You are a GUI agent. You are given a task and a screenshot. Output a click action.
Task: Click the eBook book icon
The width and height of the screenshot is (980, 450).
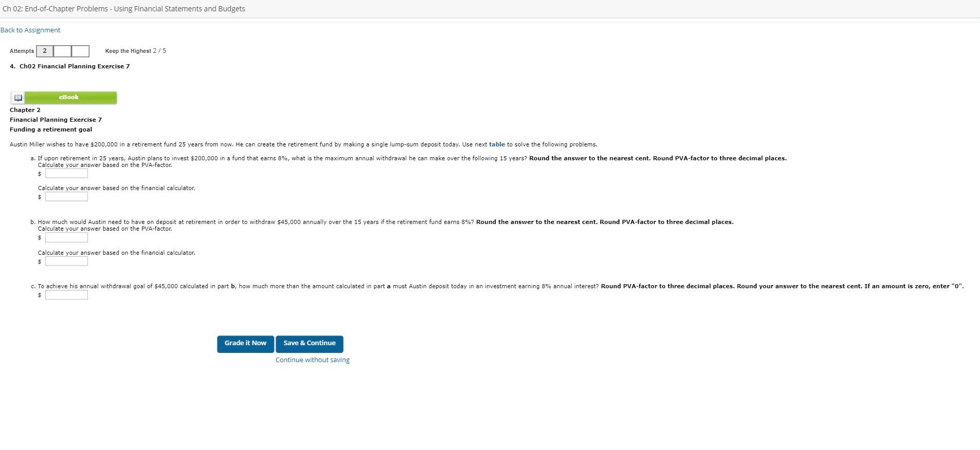pos(18,98)
